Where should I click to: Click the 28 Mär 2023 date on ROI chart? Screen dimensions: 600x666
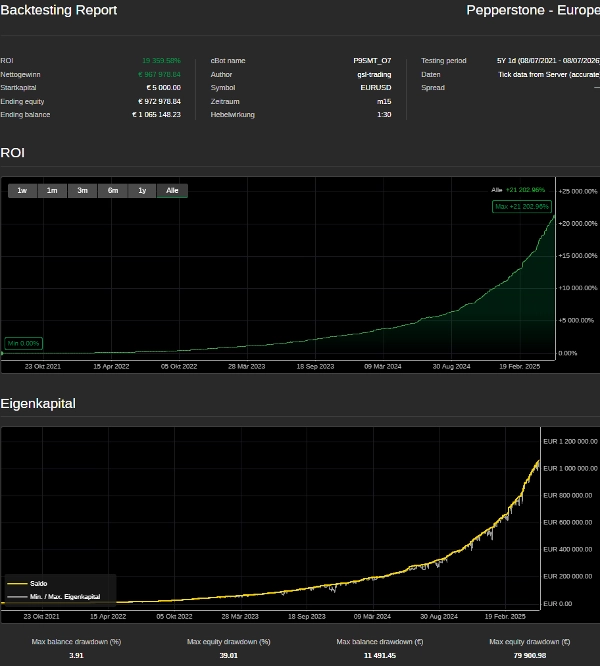pos(247,367)
